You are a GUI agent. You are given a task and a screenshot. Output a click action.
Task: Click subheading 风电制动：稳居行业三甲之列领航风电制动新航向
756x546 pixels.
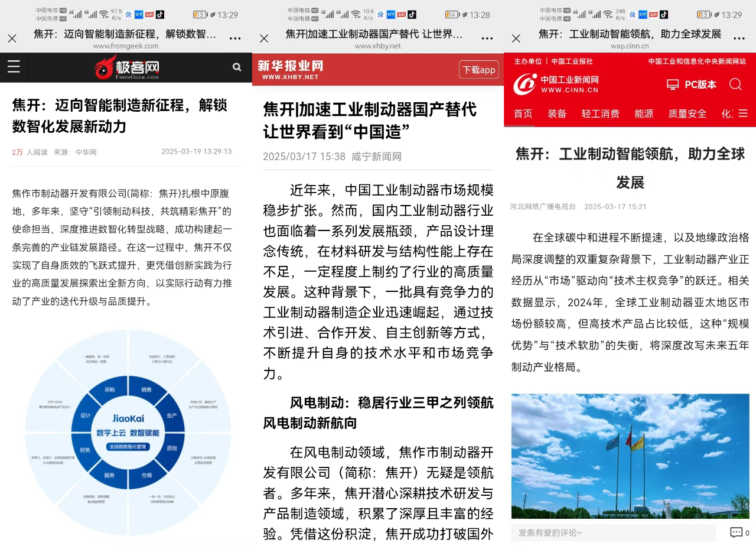pyautogui.click(x=378, y=413)
